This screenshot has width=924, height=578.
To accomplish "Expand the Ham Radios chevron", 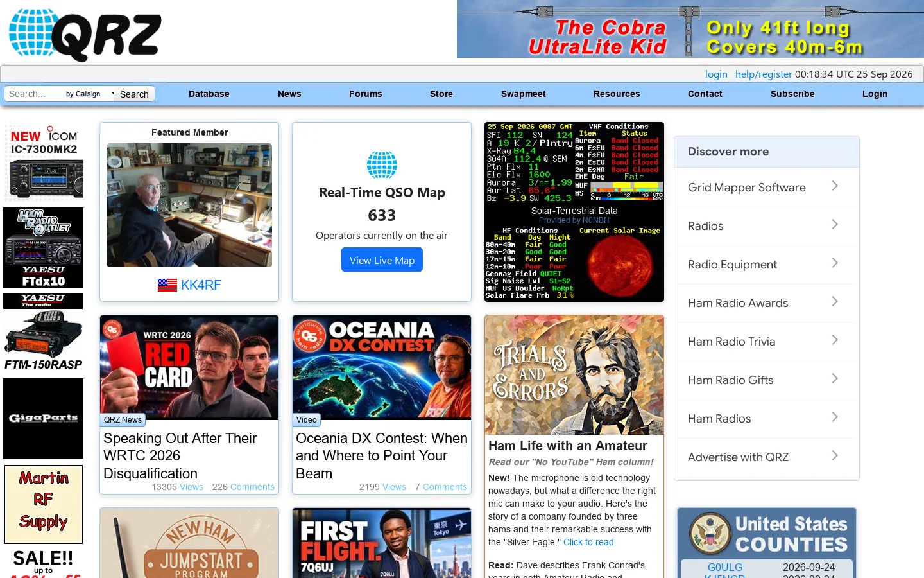I will click(x=835, y=417).
